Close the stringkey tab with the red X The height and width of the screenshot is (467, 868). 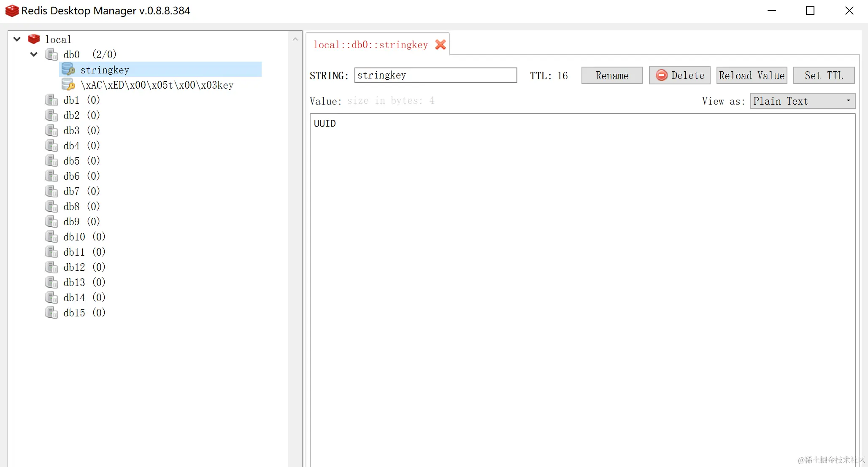[441, 45]
